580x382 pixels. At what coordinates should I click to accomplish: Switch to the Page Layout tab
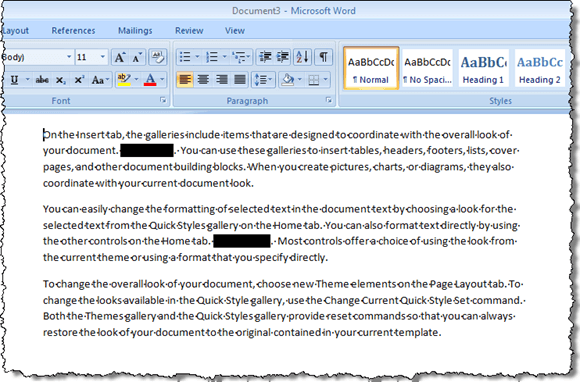click(x=15, y=31)
